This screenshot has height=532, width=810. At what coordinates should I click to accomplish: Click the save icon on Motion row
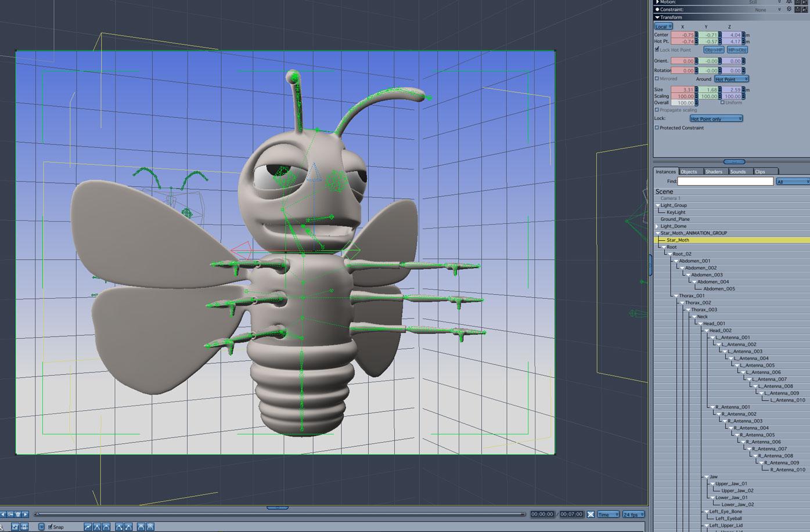[798, 2]
